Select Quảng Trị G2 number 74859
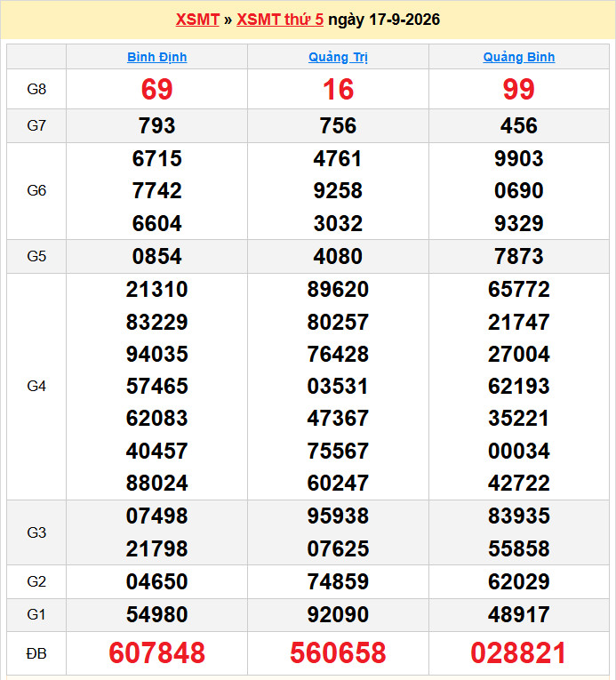Image resolution: width=616 pixels, height=680 pixels. point(338,581)
